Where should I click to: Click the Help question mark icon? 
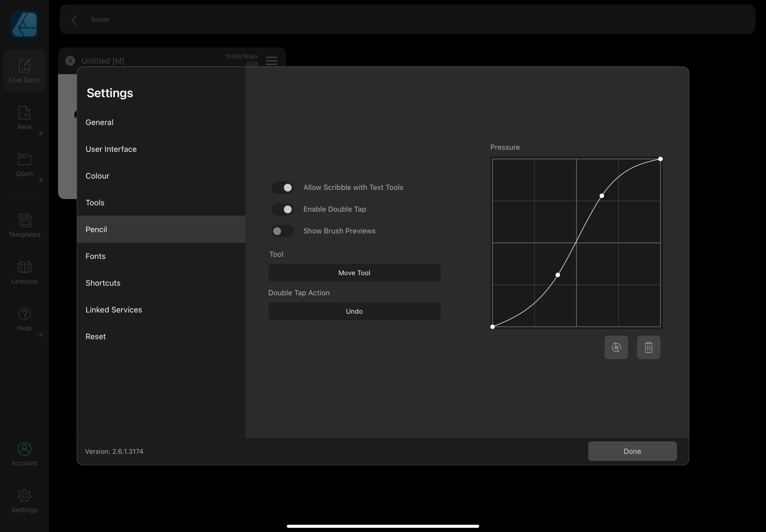[24, 314]
